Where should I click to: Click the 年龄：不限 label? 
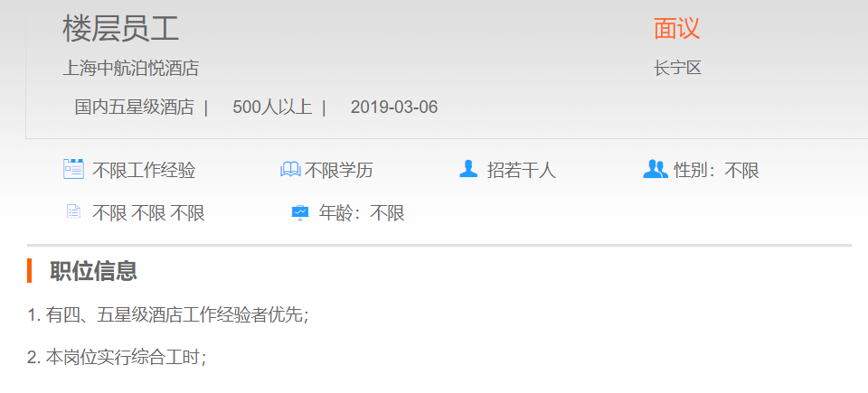coord(362,213)
